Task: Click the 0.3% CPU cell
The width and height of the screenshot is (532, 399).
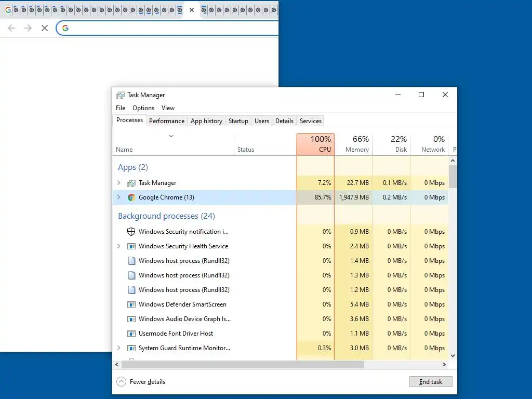Action: click(315, 348)
